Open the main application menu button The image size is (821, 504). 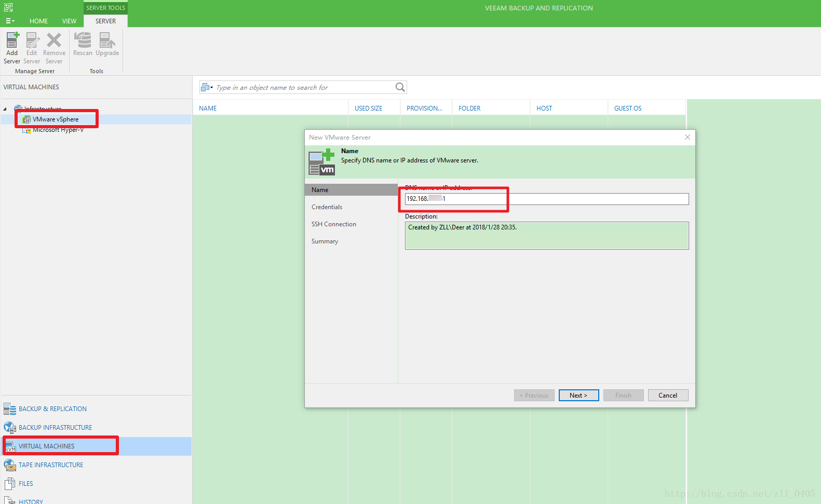pos(10,21)
